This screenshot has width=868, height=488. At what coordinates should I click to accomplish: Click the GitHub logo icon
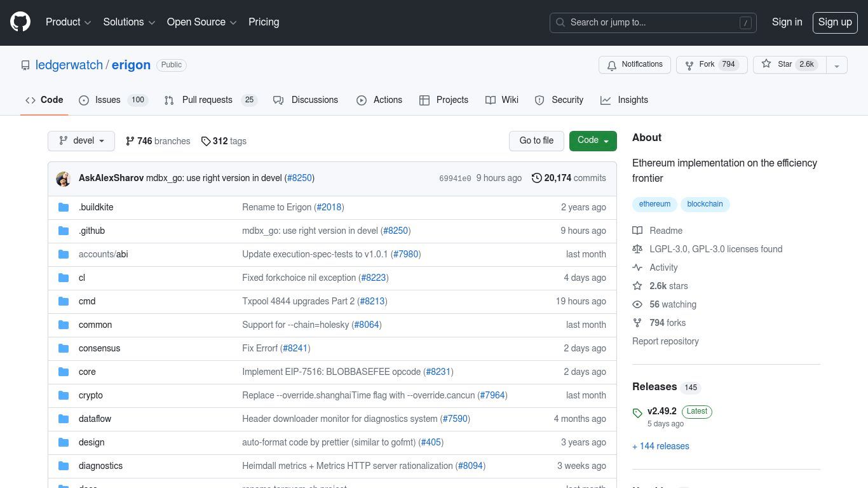click(20, 22)
